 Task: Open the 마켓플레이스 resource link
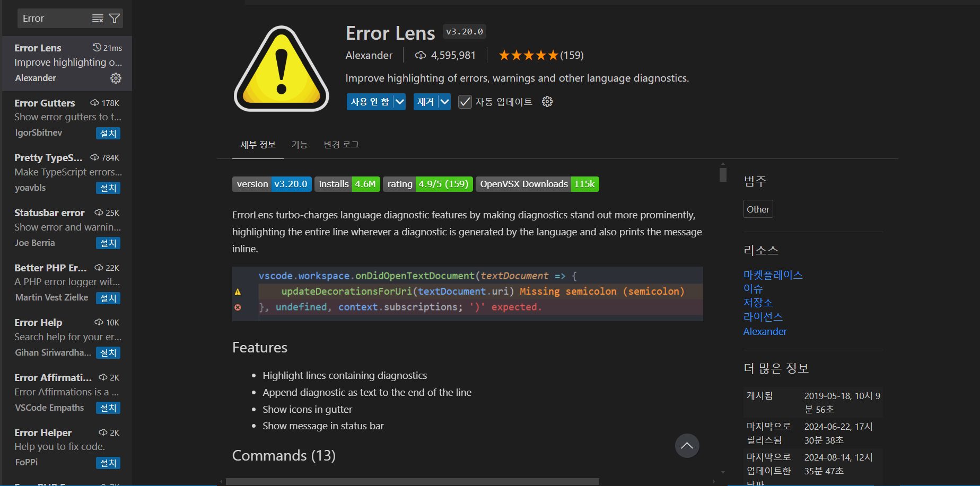(773, 275)
